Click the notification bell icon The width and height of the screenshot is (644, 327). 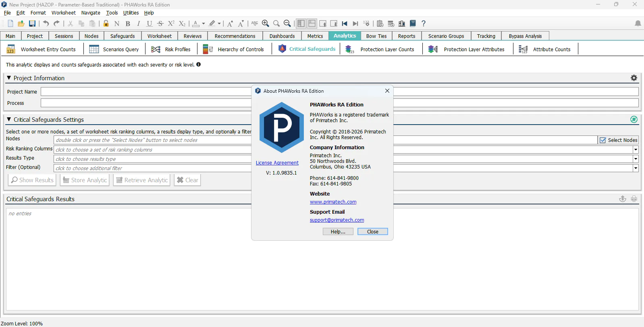(638, 23)
